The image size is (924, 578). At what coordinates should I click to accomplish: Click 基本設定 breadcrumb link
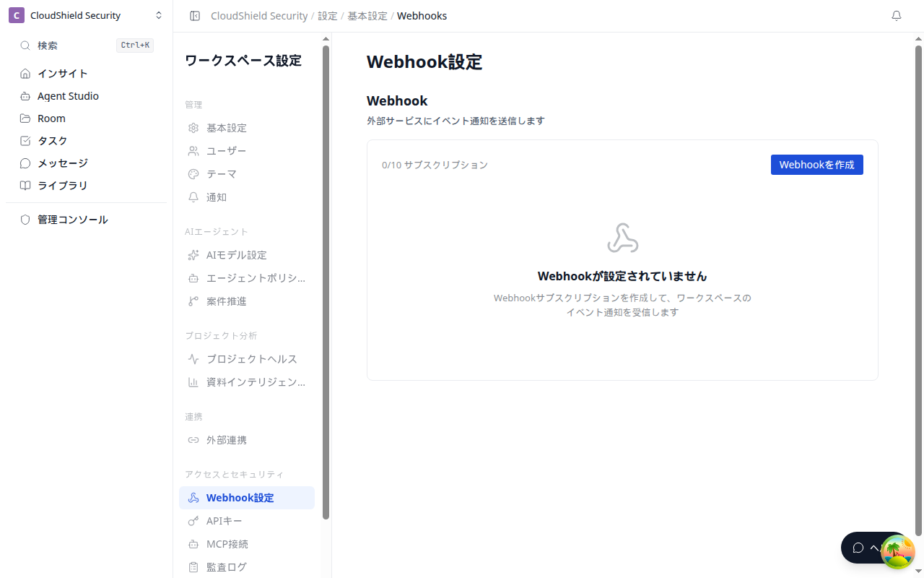[x=367, y=16]
